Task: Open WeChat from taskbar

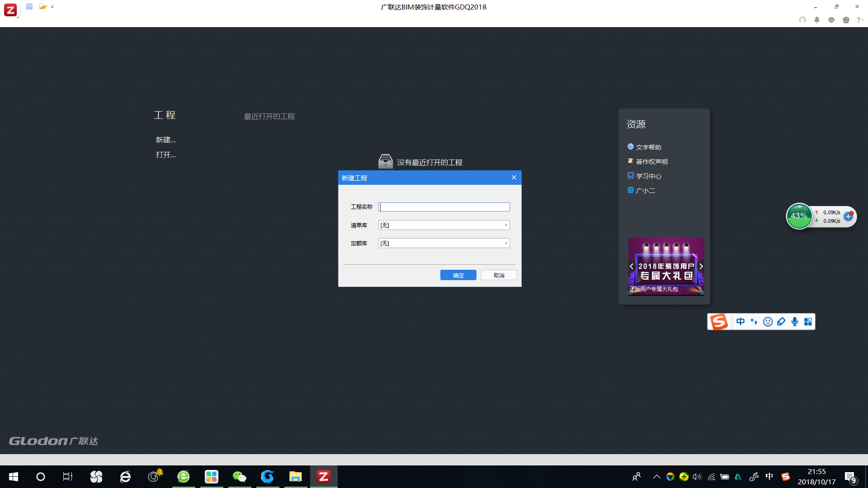Action: tap(240, 477)
